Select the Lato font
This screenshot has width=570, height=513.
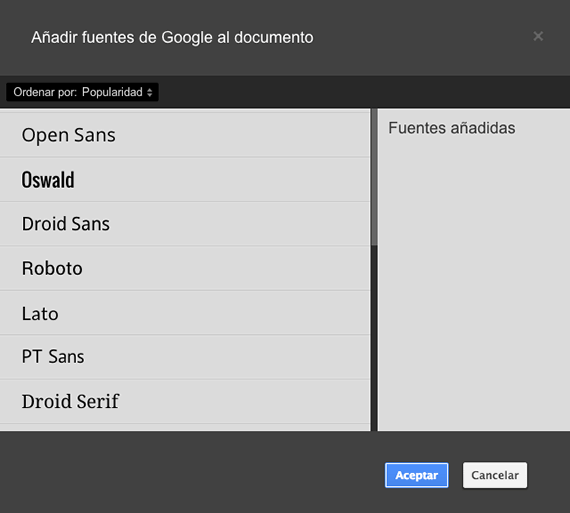click(185, 313)
